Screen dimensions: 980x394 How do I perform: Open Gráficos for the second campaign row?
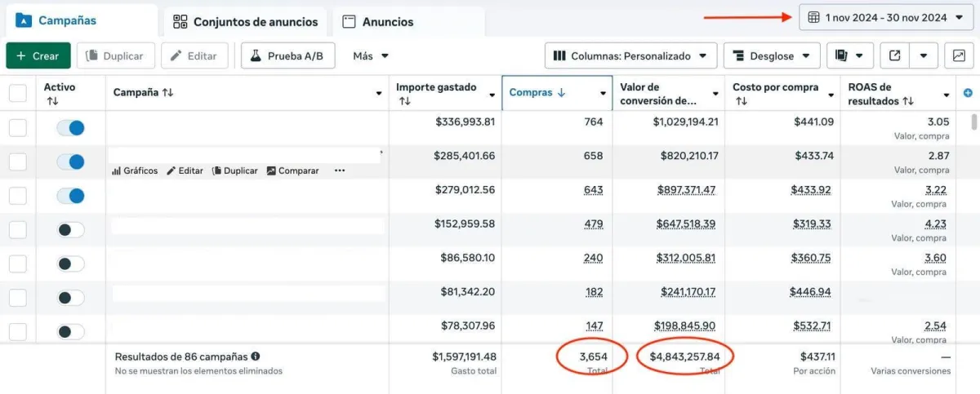(135, 170)
